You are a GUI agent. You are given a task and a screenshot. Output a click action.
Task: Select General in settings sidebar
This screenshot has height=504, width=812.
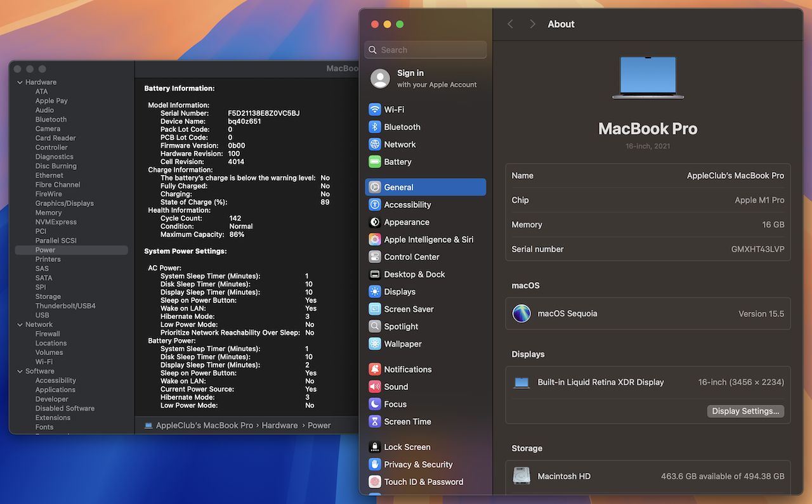click(x=426, y=187)
